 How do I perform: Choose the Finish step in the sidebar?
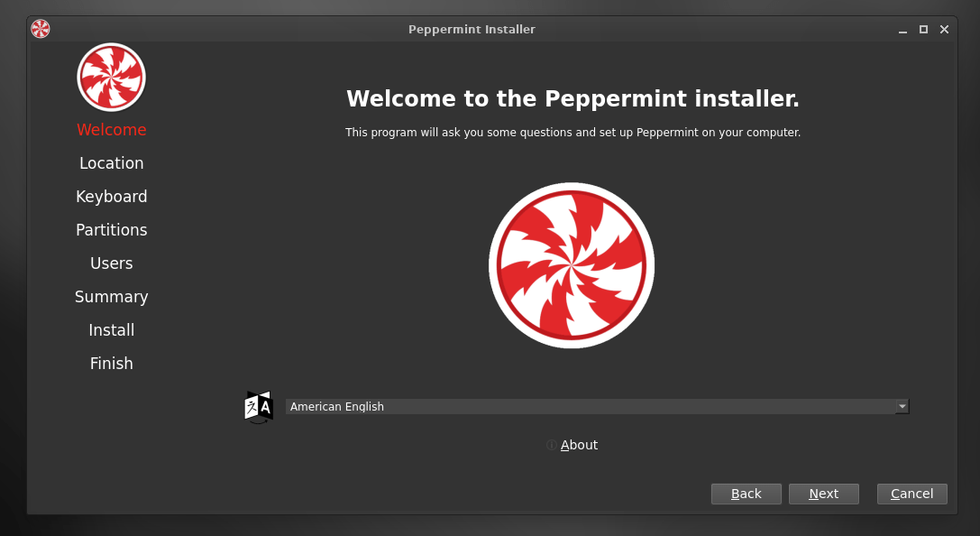pyautogui.click(x=111, y=364)
